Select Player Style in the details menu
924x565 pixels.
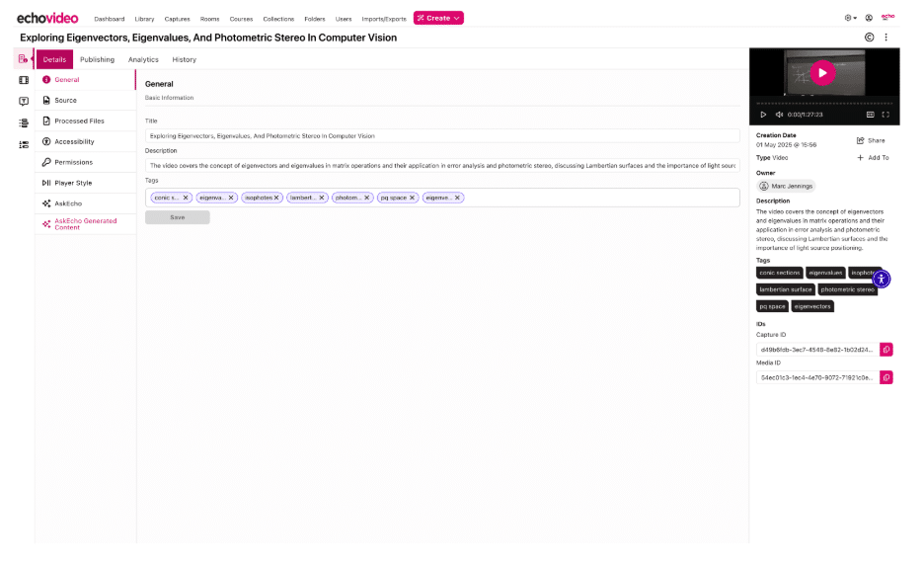86,183
